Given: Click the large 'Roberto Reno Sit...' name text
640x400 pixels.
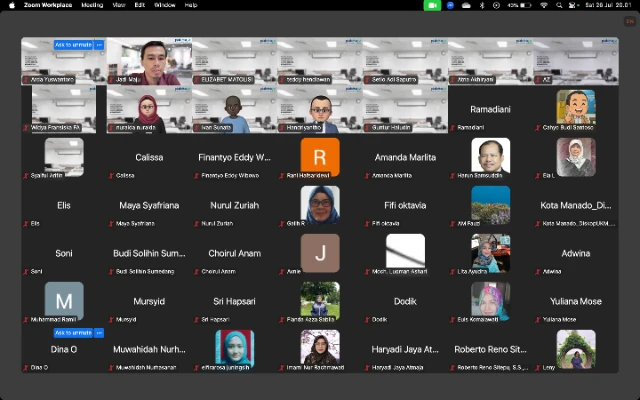Looking at the screenshot, I should (491, 349).
